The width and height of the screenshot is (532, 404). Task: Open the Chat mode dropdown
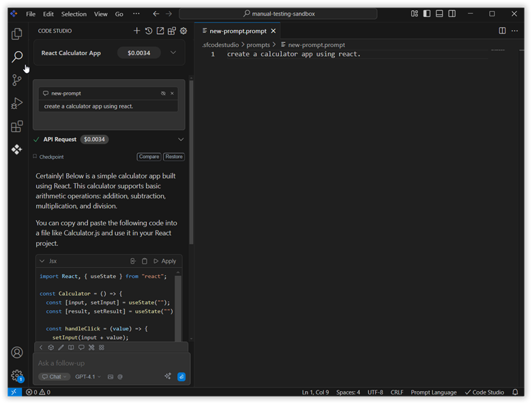[54, 377]
